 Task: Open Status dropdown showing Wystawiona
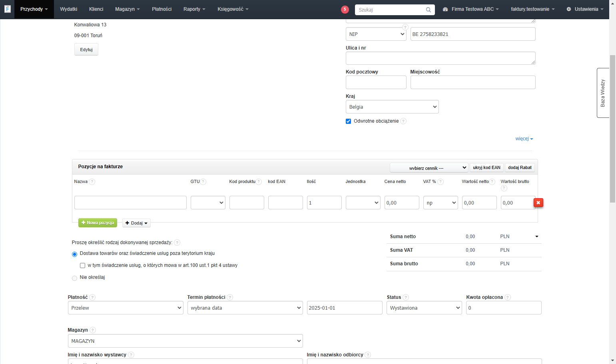coord(424,308)
